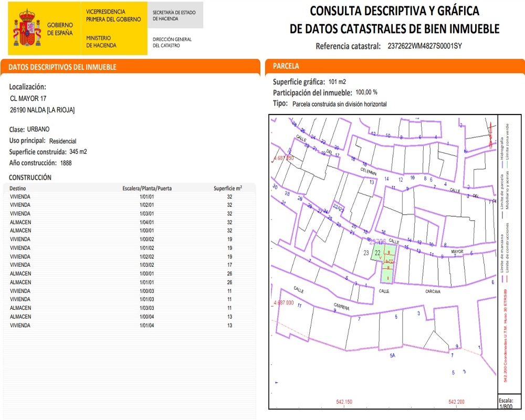
Task: Click the CL MAYOR 17 address text
Action: point(28,99)
